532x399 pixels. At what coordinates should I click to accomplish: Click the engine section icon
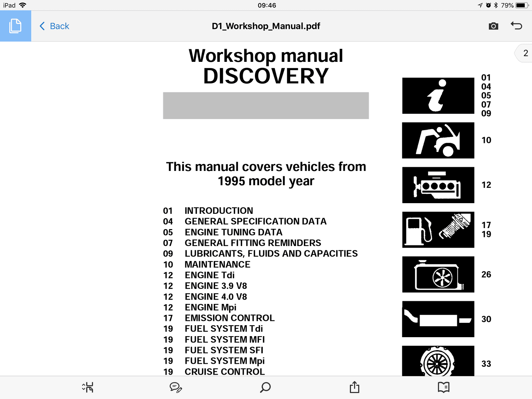tap(438, 185)
